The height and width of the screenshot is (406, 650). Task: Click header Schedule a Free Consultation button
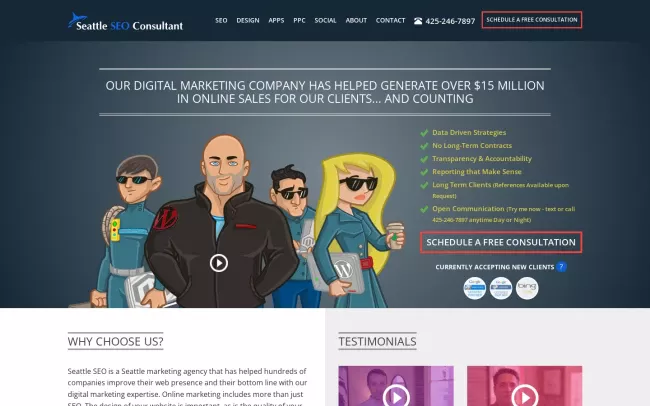point(531,20)
